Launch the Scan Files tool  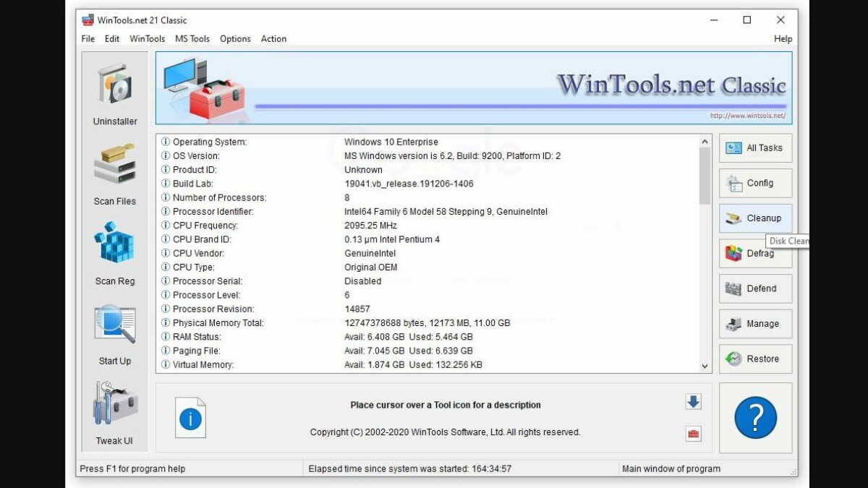(x=114, y=174)
